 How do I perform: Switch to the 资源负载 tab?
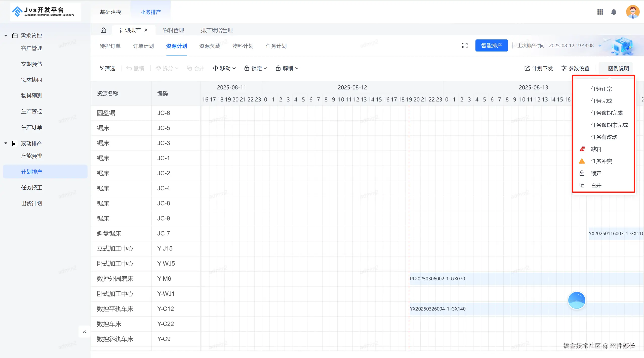coord(210,46)
